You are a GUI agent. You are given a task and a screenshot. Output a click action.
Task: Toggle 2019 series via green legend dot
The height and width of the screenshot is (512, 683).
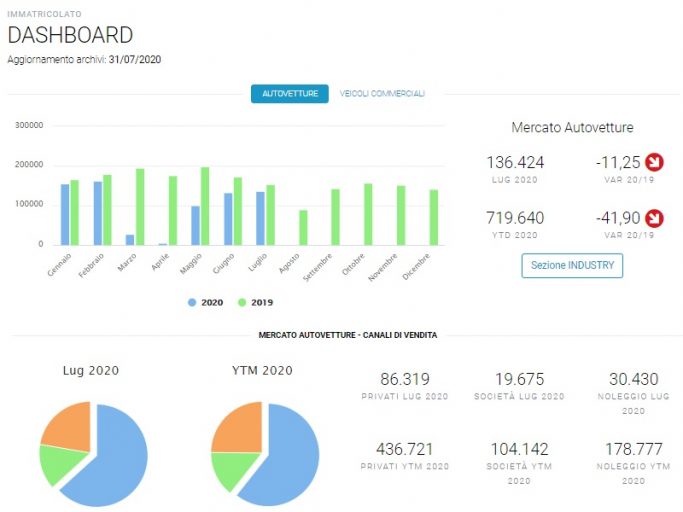[x=242, y=302]
